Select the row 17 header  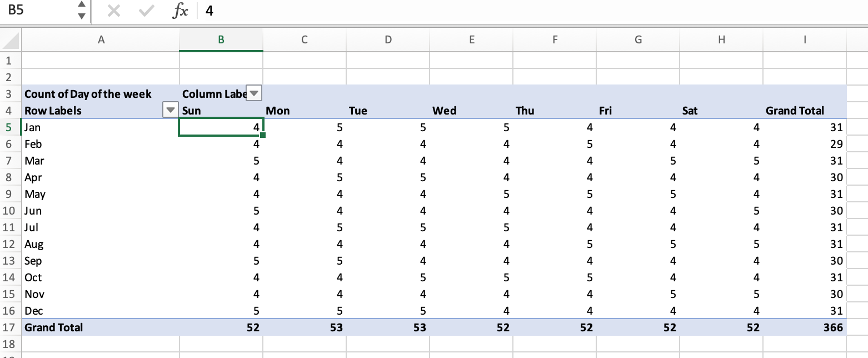[x=8, y=327]
